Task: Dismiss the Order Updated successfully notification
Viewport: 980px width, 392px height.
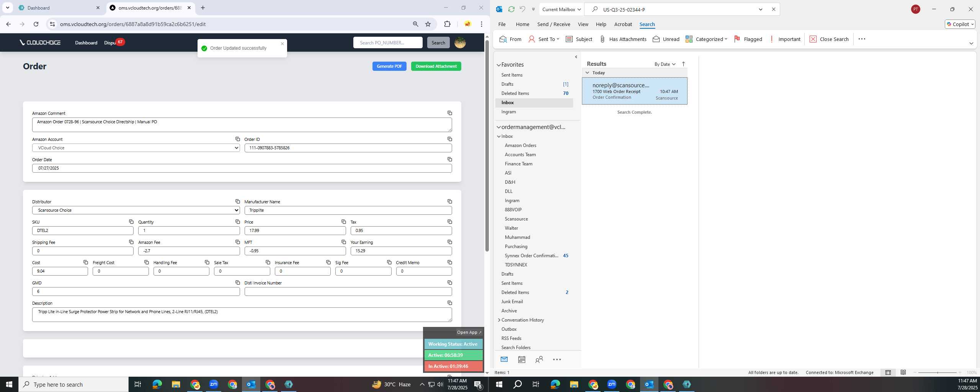Action: click(283, 44)
